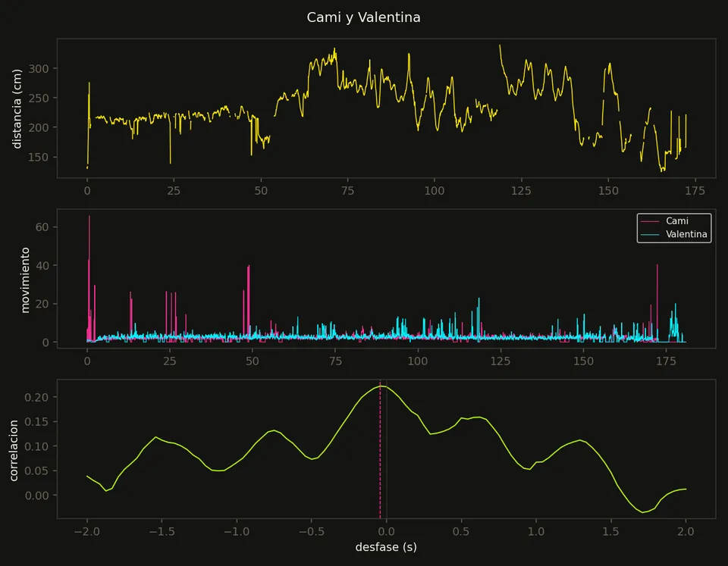This screenshot has height=566, width=728.
Task: Click the Valentina legend entry
Action: click(x=673, y=234)
